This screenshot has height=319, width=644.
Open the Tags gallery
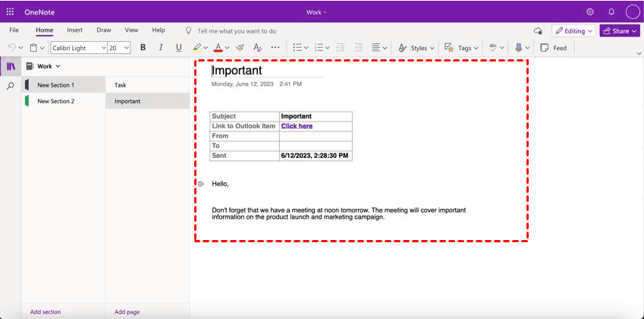(462, 48)
